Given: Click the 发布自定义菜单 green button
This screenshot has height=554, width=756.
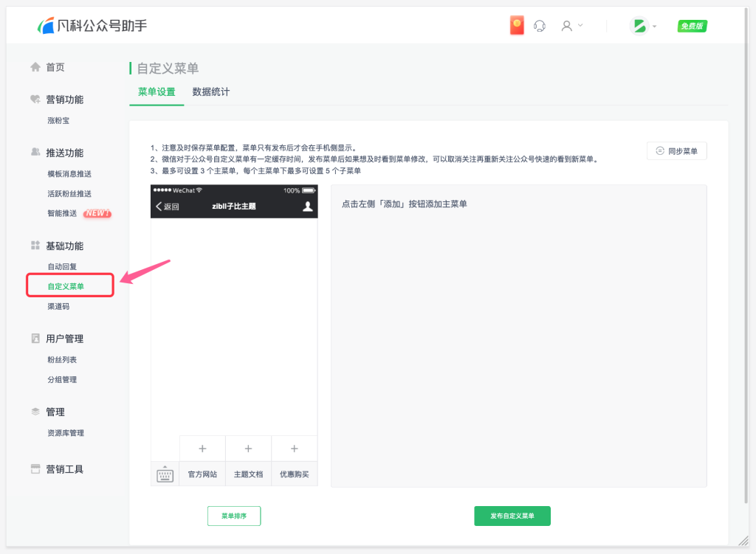Looking at the screenshot, I should [512, 516].
